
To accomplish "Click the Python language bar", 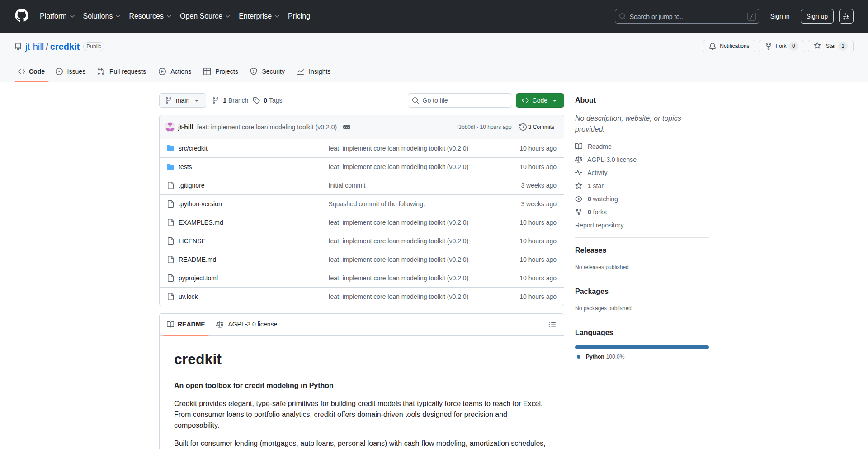I will click(x=642, y=347).
